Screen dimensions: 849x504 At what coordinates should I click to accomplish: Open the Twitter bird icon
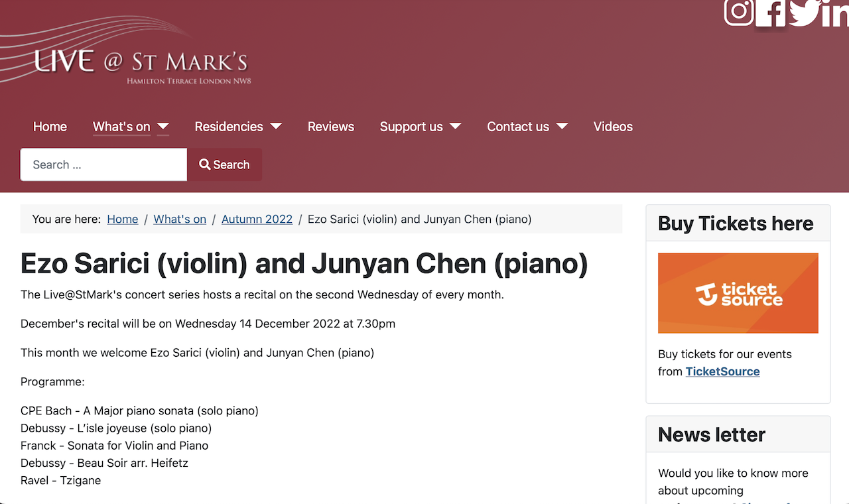tap(803, 13)
